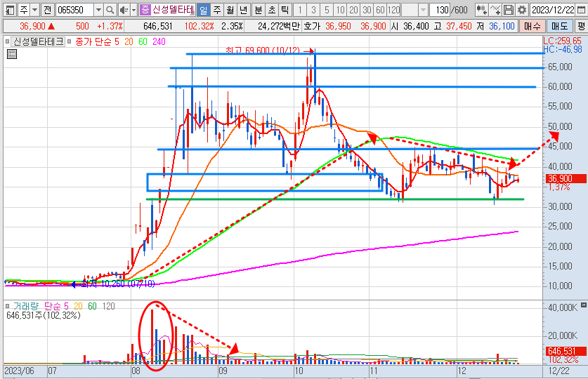Expand the custom interval dropdown
This screenshot has width=588, height=379.
pos(423,10)
